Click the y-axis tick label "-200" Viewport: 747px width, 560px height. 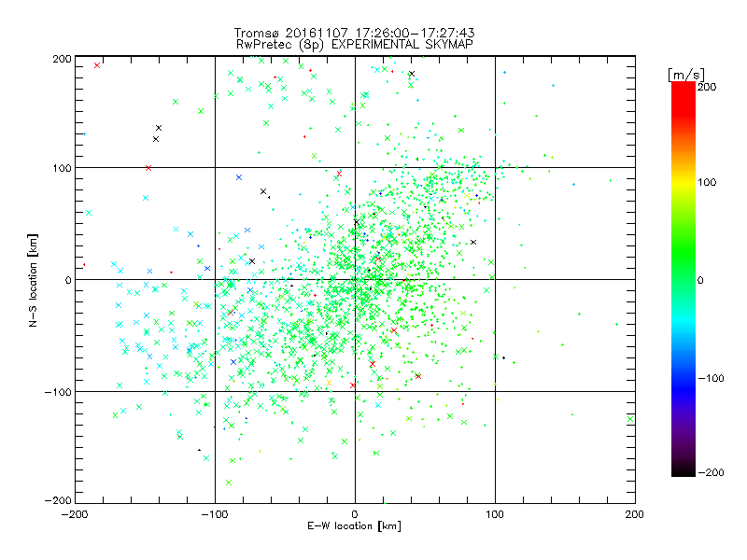tap(58, 500)
